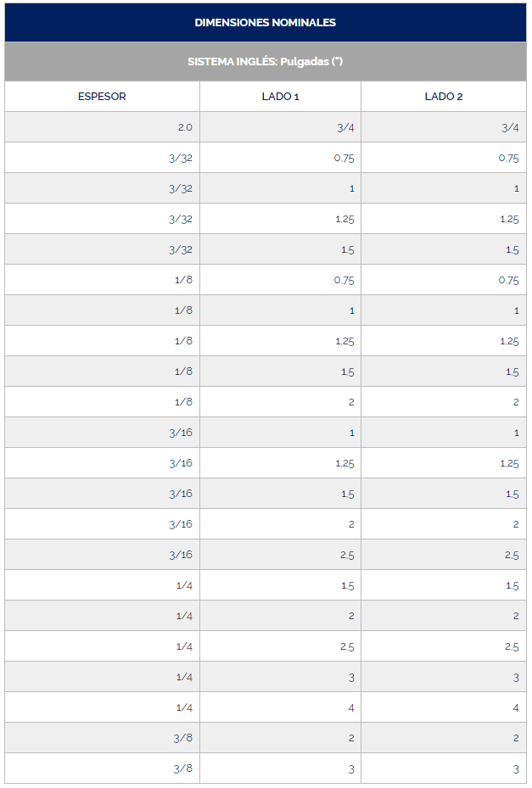This screenshot has height=788, width=532.
Task: Click the last row's 3/8 ESPESOR cell
Action: click(x=182, y=768)
